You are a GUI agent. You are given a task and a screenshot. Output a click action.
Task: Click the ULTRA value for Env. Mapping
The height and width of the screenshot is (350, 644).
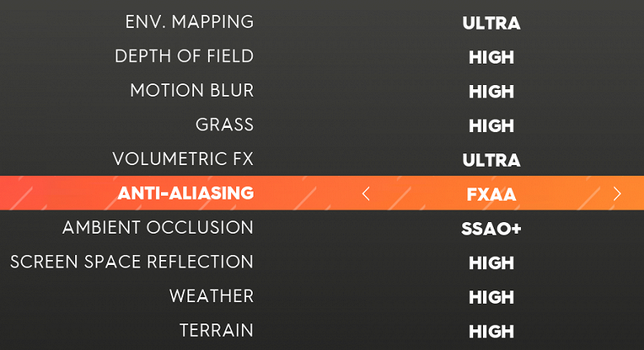(491, 23)
